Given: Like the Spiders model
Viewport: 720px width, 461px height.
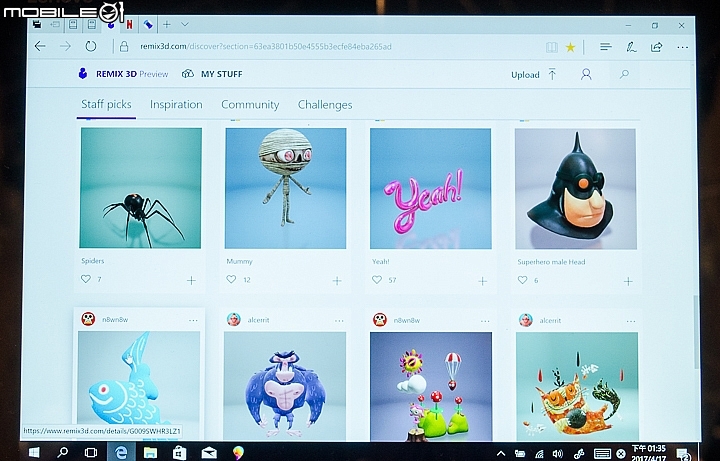Looking at the screenshot, I should pyautogui.click(x=86, y=279).
